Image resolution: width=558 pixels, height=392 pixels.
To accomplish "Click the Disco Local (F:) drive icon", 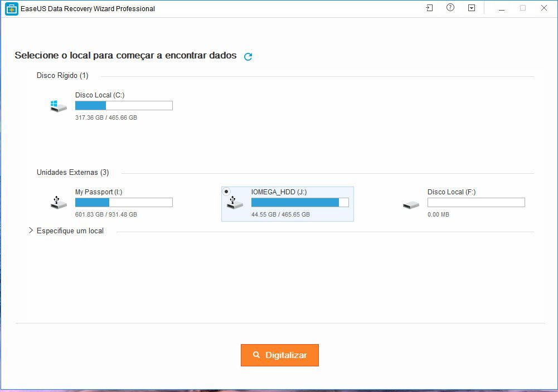I will coord(411,205).
